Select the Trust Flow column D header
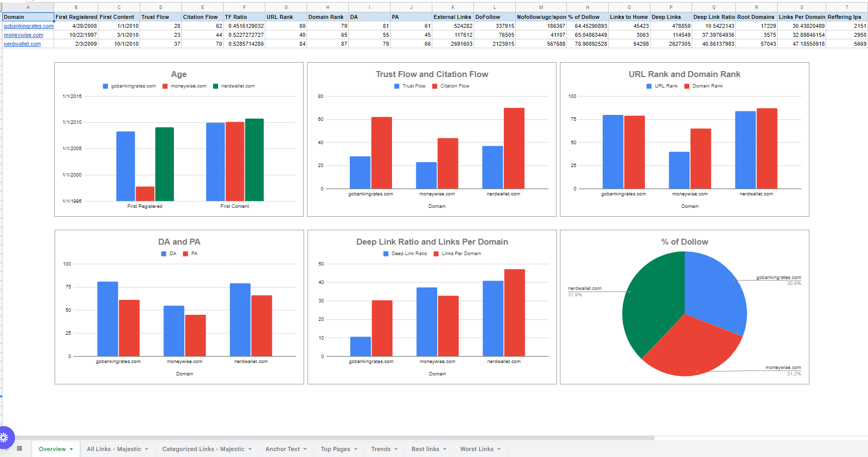This screenshot has height=457, width=868. click(160, 7)
